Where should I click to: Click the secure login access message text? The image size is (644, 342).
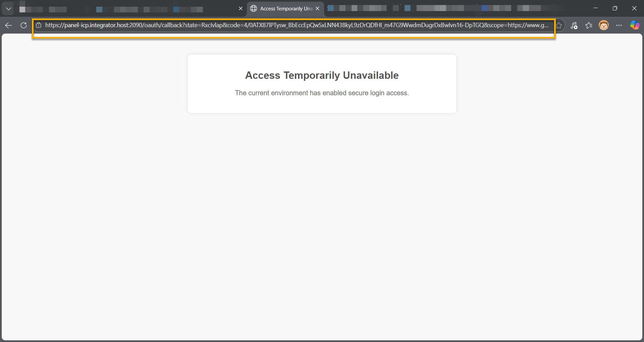click(x=322, y=93)
